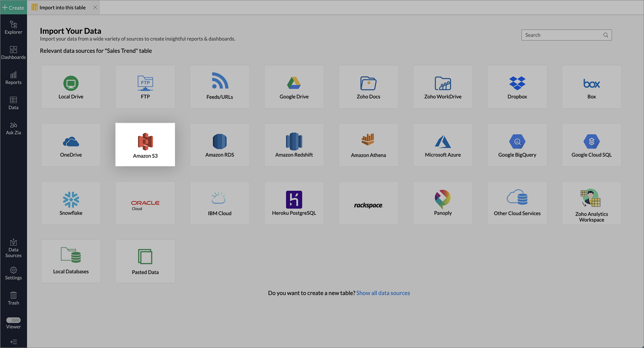Select Heroku PostgreSQL connector
The width and height of the screenshot is (644, 348).
[x=294, y=203]
